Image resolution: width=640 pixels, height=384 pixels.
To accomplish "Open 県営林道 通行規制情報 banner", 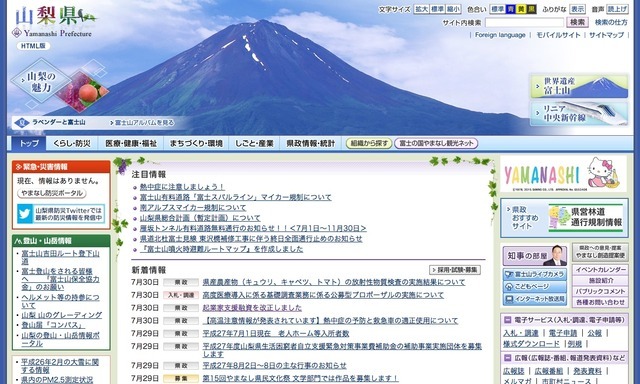I will 585,218.
